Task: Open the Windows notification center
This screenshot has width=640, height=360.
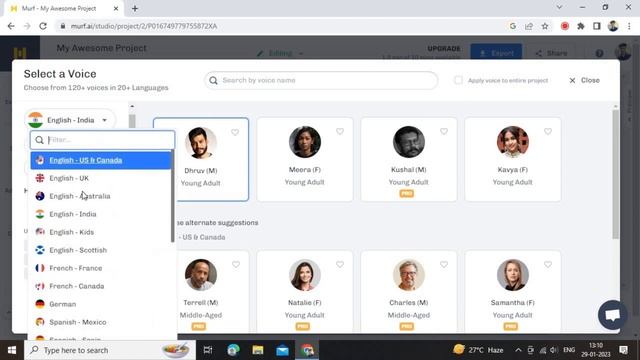Action: [x=624, y=350]
